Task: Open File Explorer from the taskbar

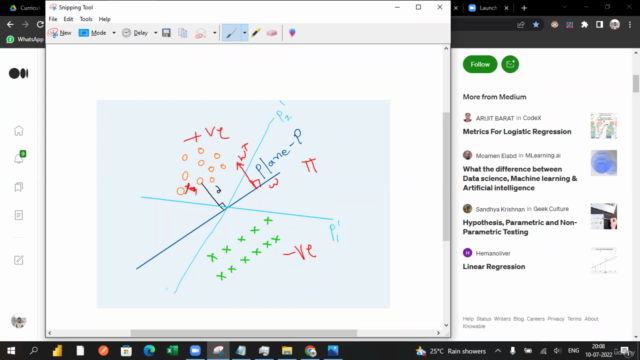Action: click(x=287, y=351)
